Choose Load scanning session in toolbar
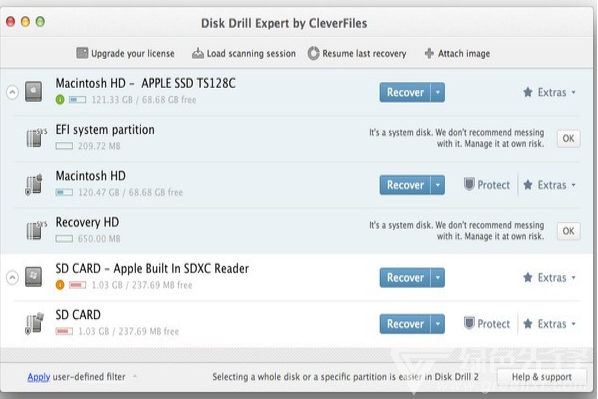The image size is (598, 399). pyautogui.click(x=244, y=53)
